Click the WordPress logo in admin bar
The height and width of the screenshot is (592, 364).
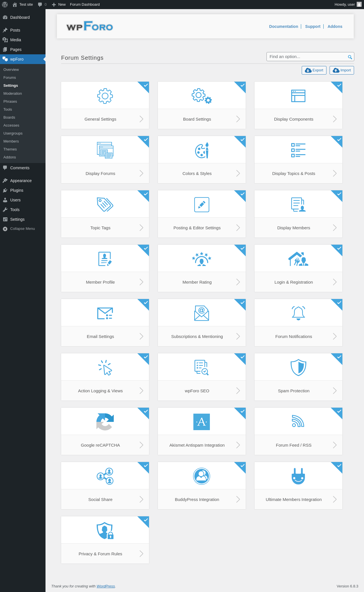click(5, 5)
